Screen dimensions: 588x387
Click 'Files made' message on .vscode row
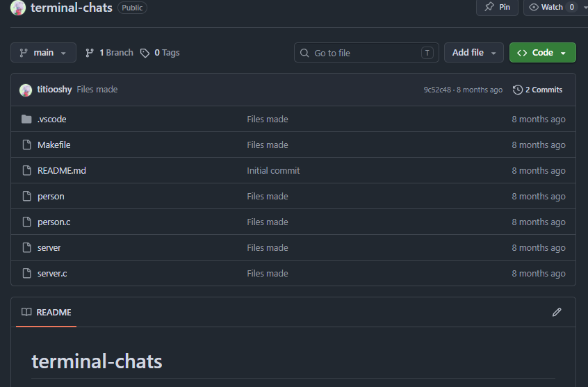pos(268,120)
